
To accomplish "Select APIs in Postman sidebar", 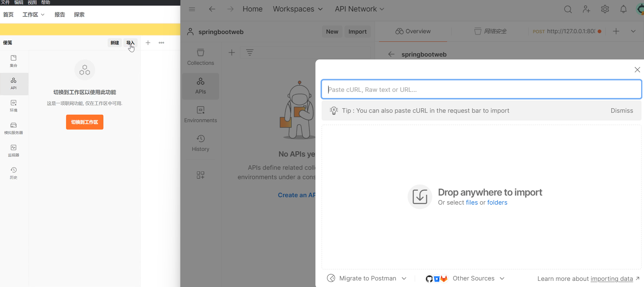I will pos(201,86).
